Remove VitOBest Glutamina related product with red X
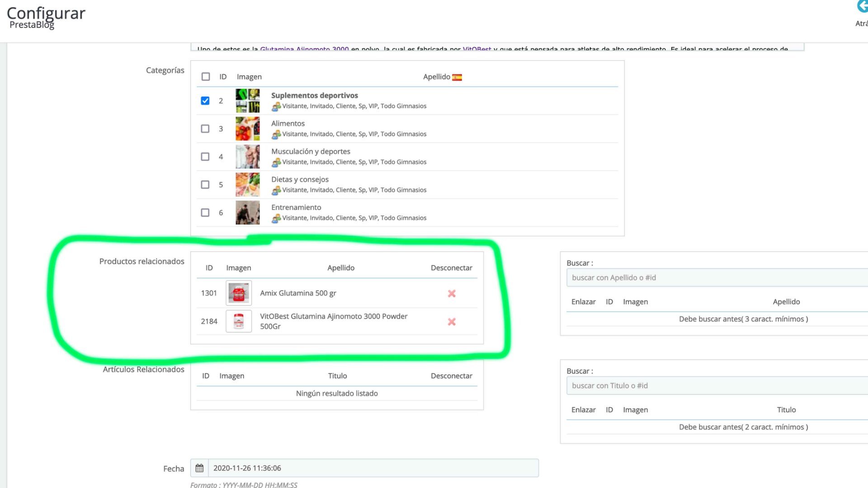This screenshot has width=868, height=488. [451, 322]
